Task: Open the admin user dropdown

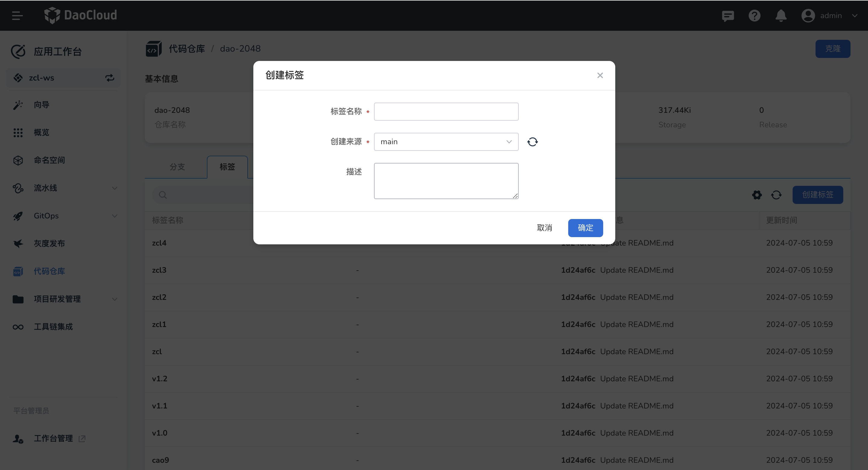Action: coord(830,16)
